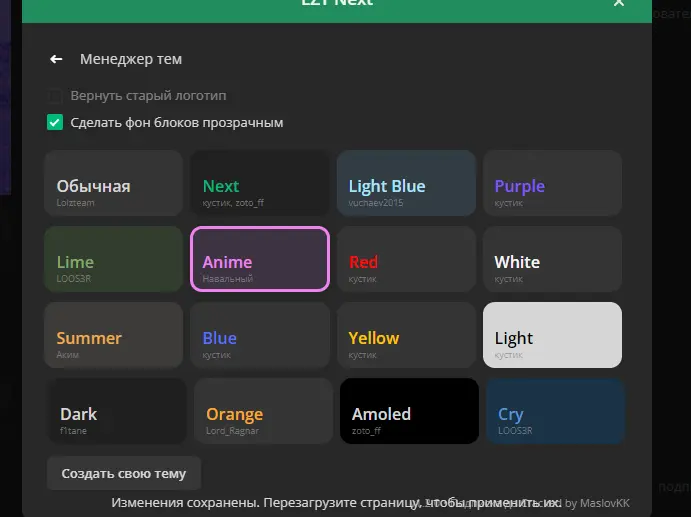Enable the Вернуть старый логотип checkbox
Viewport: 691px width, 517px height.
coord(55,96)
